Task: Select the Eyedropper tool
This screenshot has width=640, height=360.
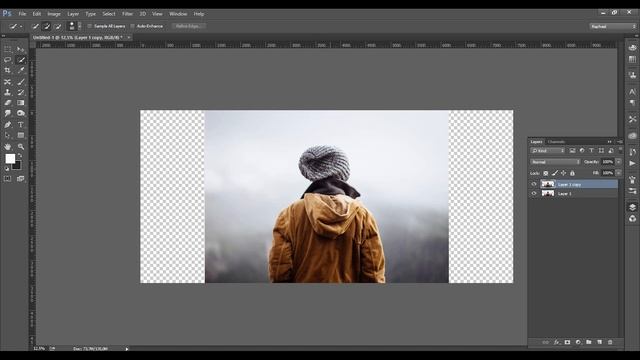Action: click(21, 70)
